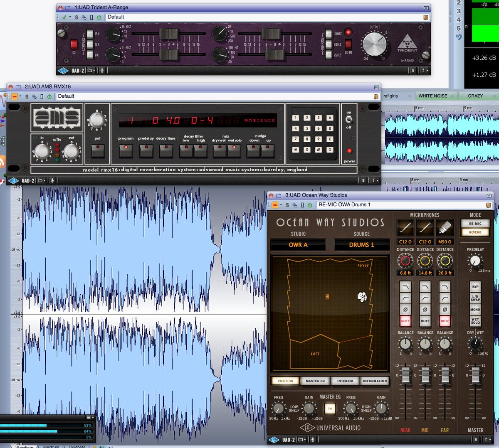Click the S solo icon in Trident toolbar
This screenshot has height=448, width=499.
click(77, 17)
